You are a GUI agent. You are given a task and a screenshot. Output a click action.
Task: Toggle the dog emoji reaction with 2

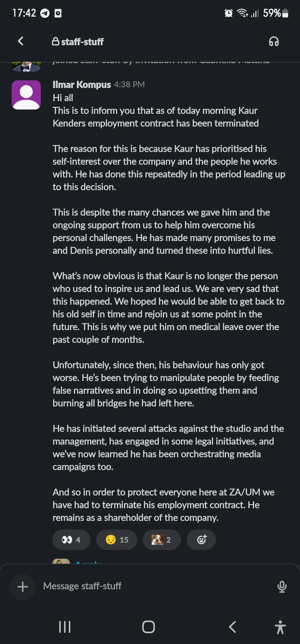click(x=161, y=540)
